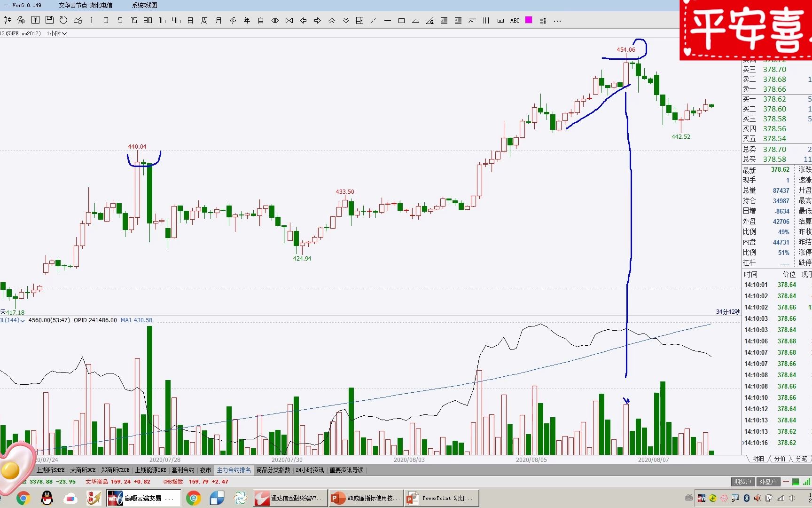
Task: Click the 期货户 account button
Action: [742, 482]
